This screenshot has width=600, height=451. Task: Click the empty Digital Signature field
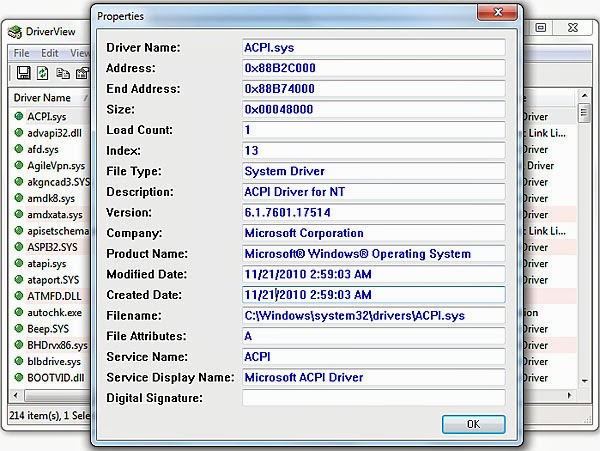click(373, 398)
